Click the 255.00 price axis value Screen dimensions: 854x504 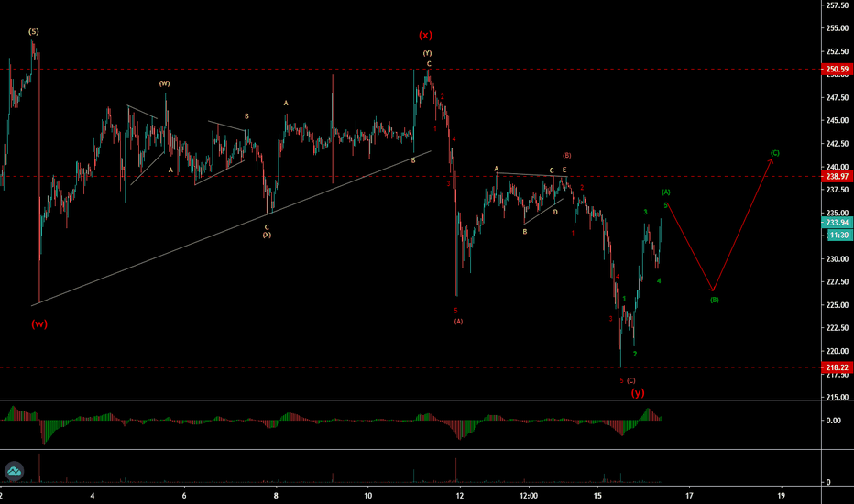click(x=838, y=28)
